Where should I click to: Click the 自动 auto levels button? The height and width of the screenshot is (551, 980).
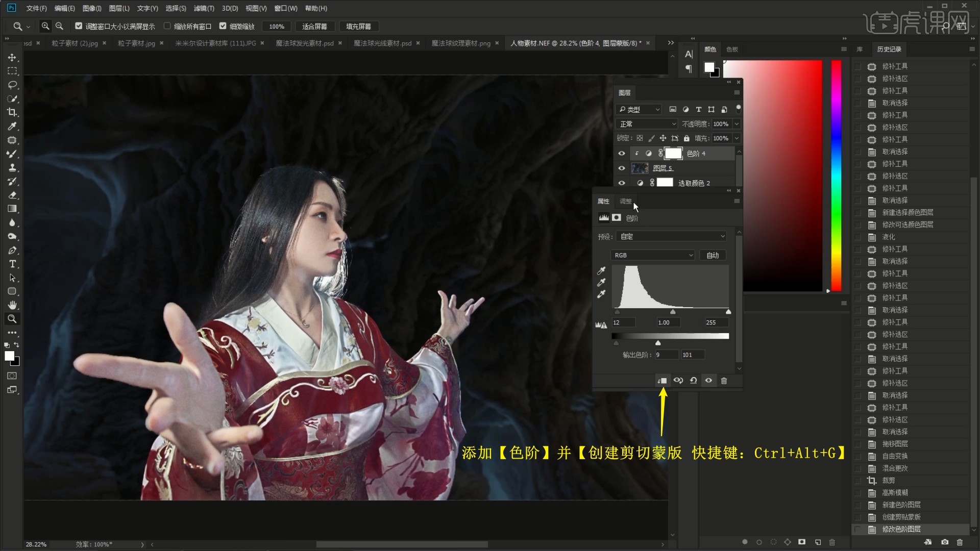[713, 255]
